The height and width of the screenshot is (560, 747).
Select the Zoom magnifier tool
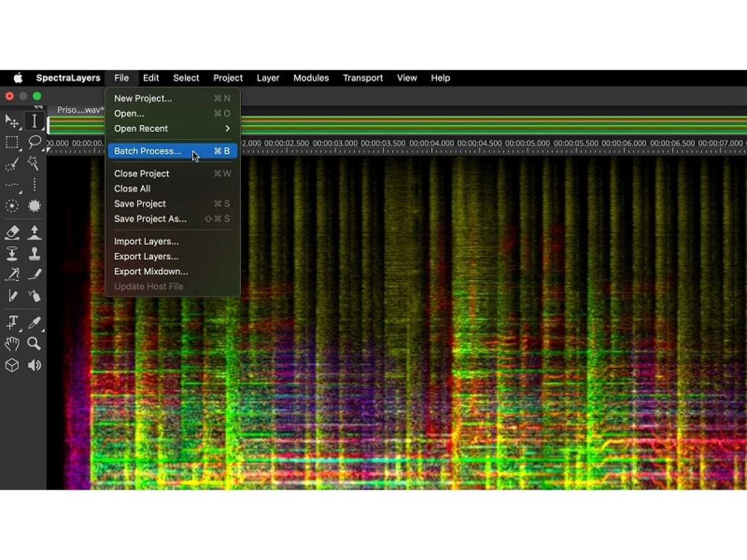point(34,343)
